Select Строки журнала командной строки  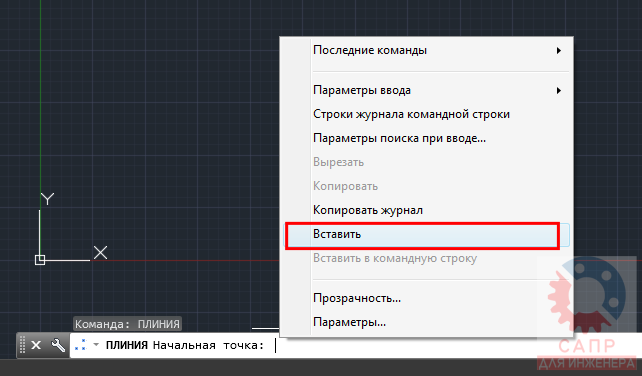pos(427,114)
